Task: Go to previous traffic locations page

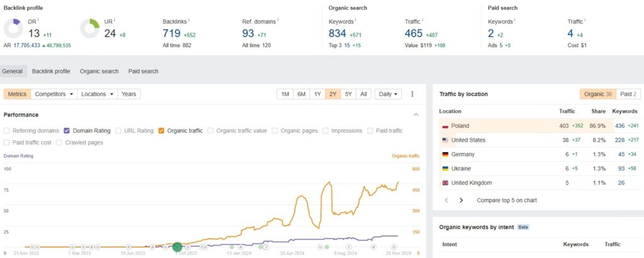Action: click(x=447, y=201)
